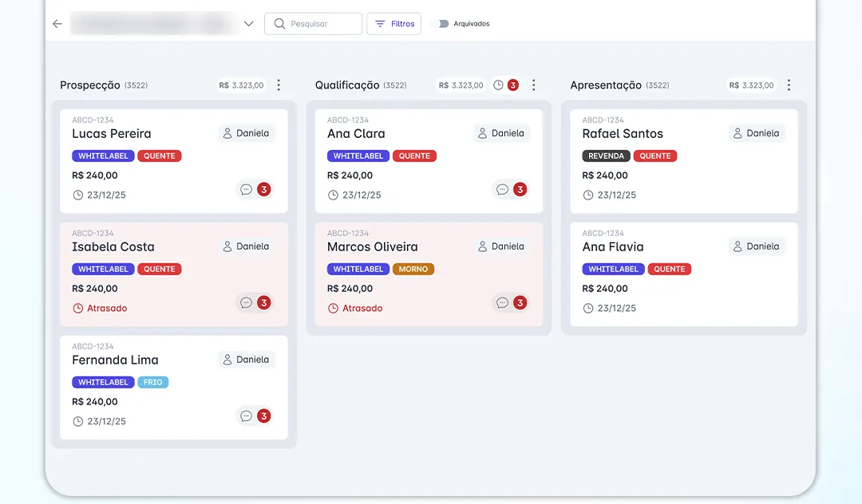Click WHITELABEL tag on Ana Flavia card
The width and height of the screenshot is (862, 504).
[x=613, y=269]
